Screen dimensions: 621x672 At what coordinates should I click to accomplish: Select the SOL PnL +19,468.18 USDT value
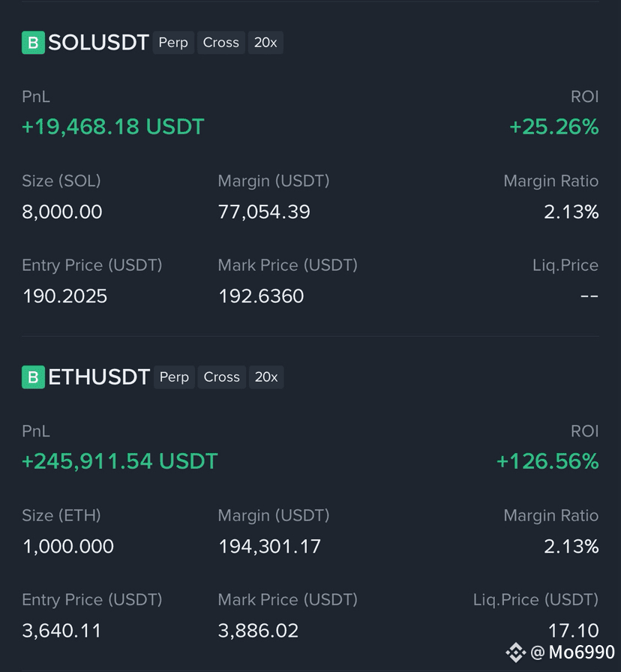112,127
